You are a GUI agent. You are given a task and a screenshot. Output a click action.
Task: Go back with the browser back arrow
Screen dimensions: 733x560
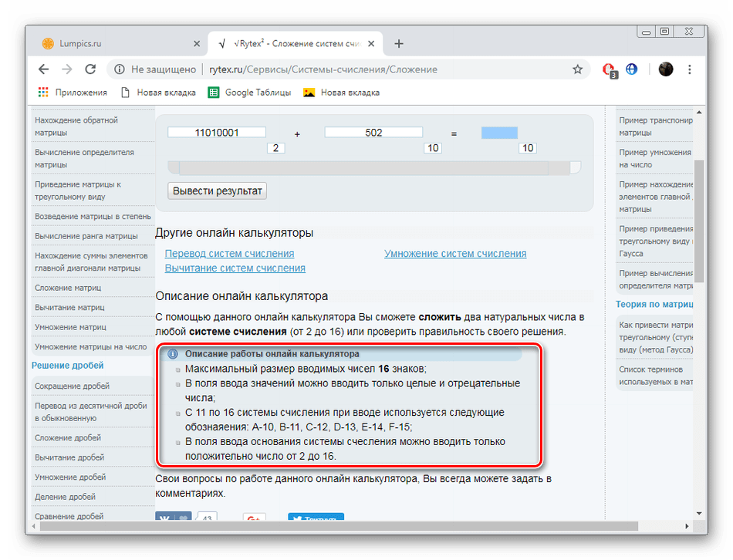point(43,69)
